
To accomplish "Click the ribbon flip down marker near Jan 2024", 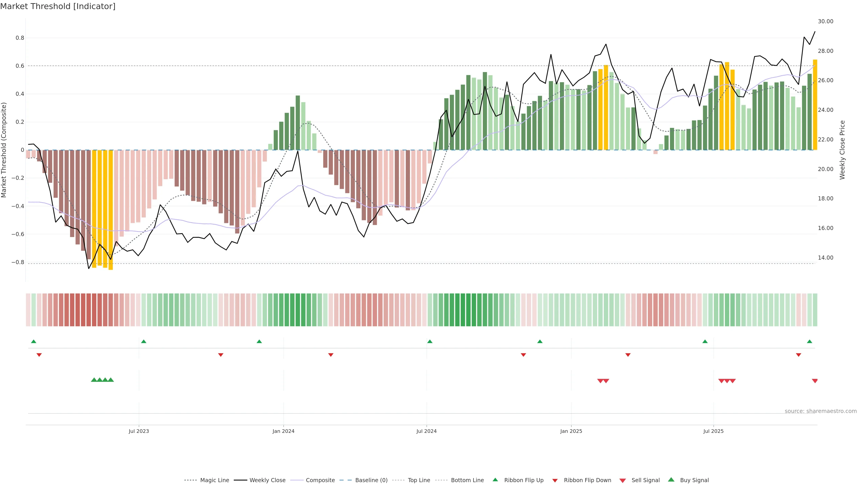I will pos(330,355).
